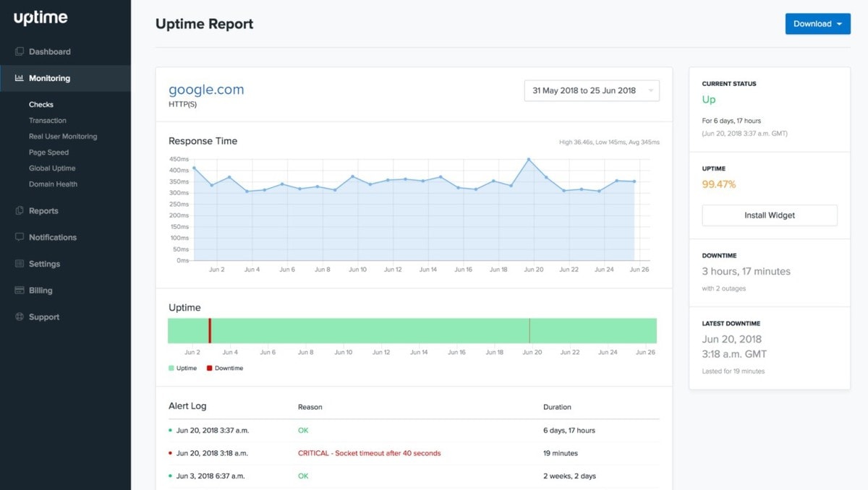
Task: Click the 'Lasted for 19 minutes' text
Action: (x=733, y=371)
